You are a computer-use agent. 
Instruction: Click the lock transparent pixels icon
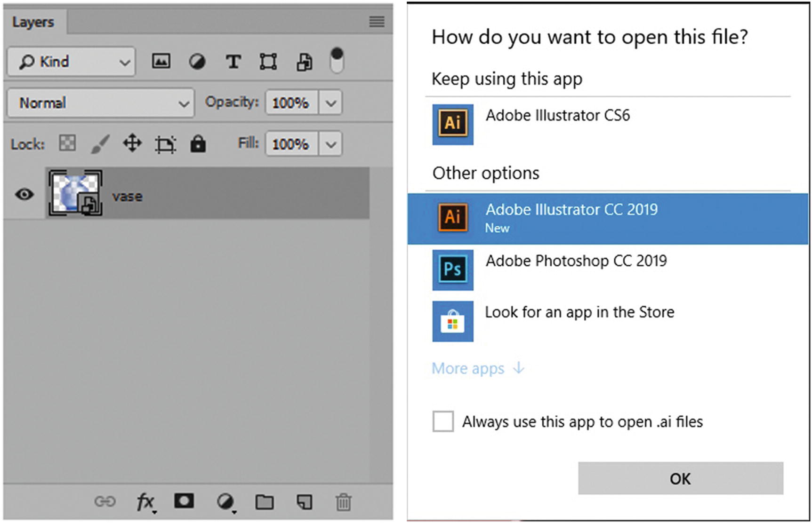pos(67,143)
